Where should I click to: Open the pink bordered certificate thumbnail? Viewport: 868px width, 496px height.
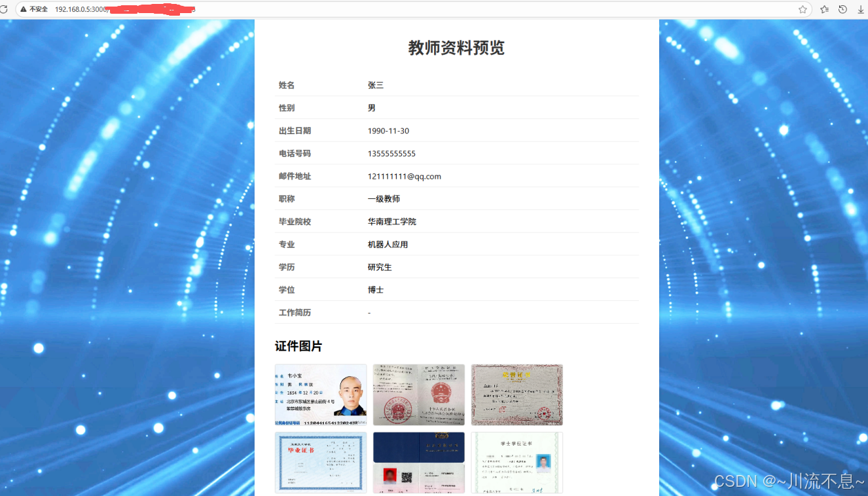517,395
